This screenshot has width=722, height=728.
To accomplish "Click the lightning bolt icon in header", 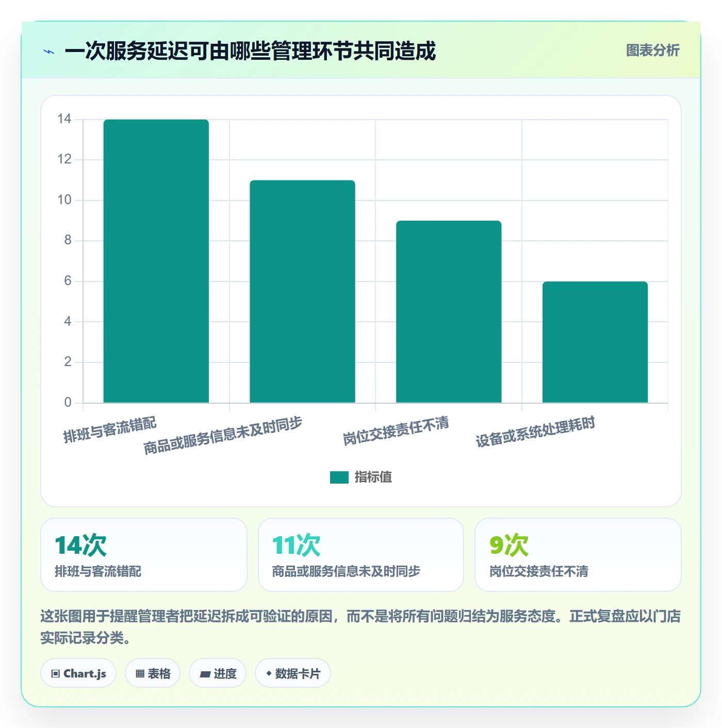I will click(49, 52).
